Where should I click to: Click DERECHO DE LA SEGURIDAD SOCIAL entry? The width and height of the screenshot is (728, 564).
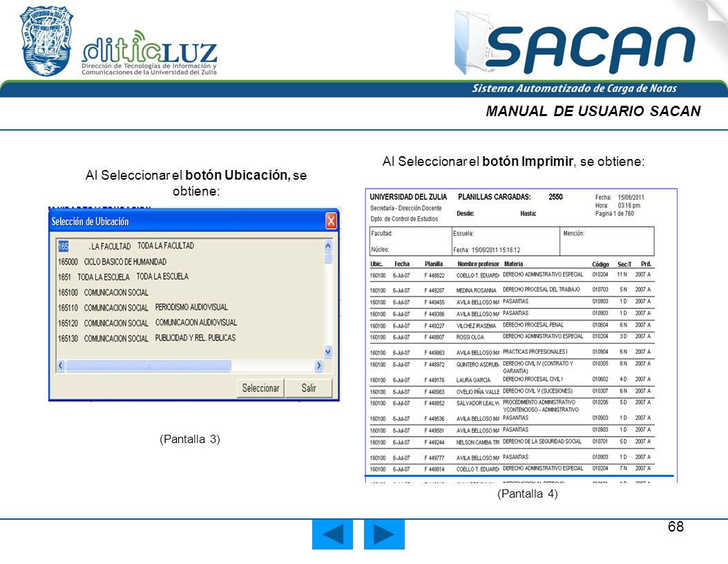(x=542, y=442)
